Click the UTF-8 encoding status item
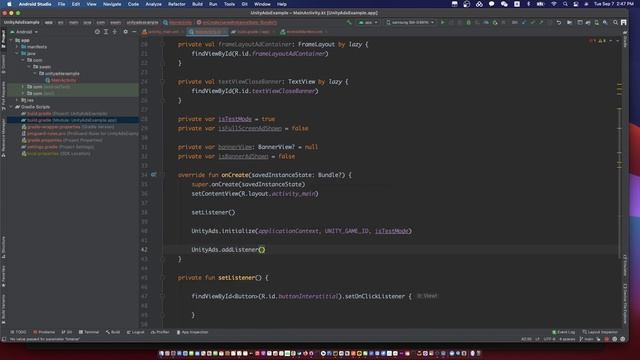 click(549, 339)
